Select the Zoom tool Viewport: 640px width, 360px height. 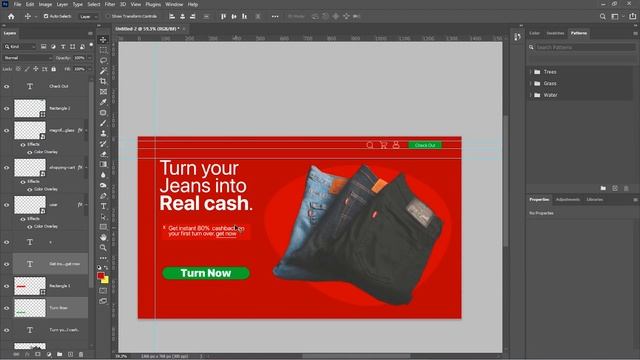coord(103,248)
